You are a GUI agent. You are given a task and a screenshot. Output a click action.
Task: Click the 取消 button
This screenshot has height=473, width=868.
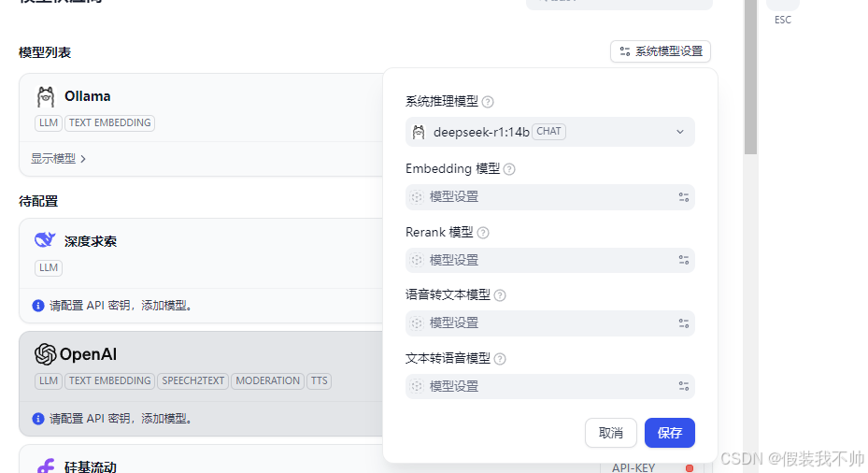(610, 433)
